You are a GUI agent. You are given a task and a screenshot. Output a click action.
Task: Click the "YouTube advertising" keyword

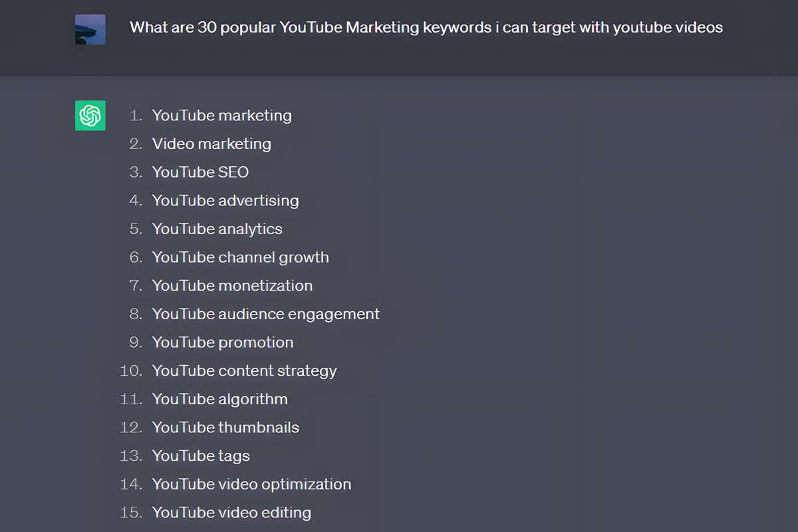(x=225, y=201)
